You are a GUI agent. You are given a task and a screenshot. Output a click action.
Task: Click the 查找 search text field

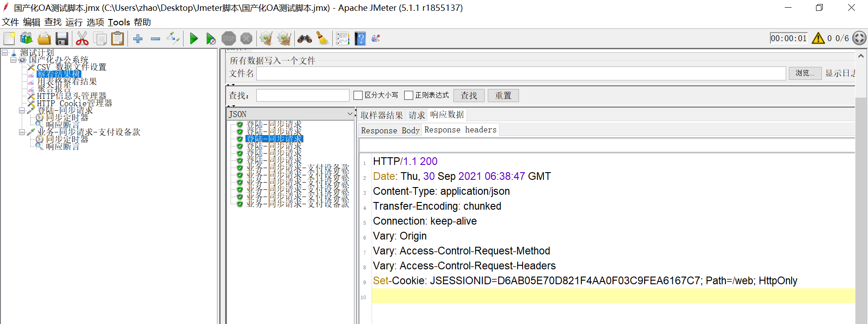(x=302, y=95)
